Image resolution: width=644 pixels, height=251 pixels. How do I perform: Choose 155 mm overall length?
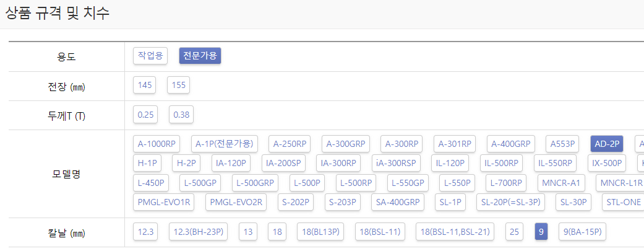[178, 85]
